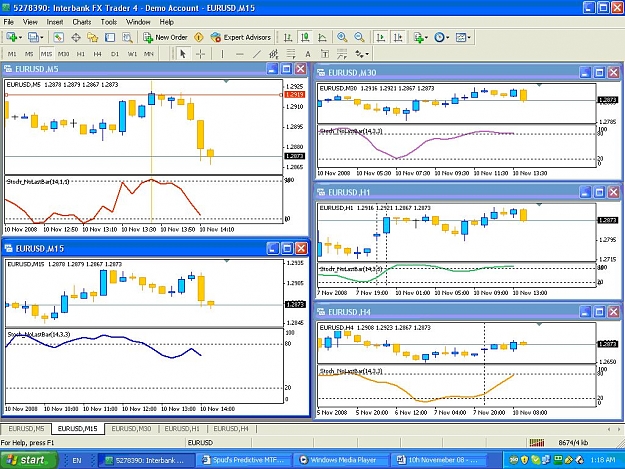
Task: Open the Tools menu
Action: (x=108, y=22)
